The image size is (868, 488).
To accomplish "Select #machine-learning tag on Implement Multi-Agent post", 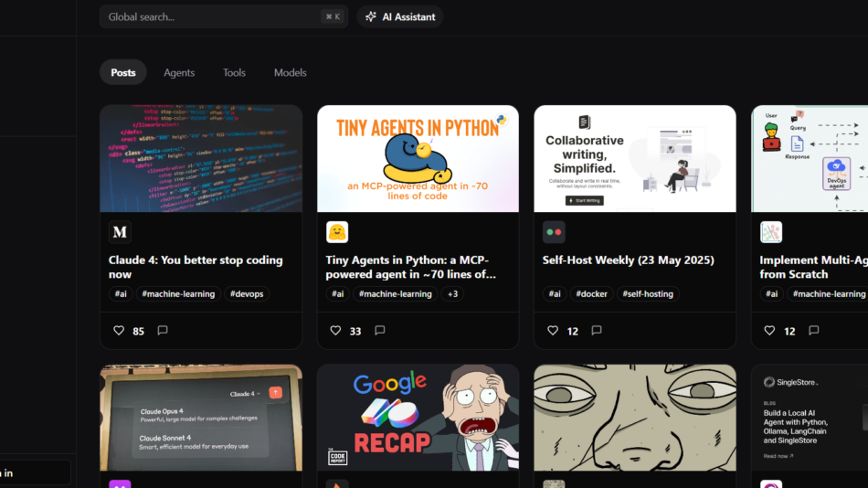I will click(x=830, y=293).
